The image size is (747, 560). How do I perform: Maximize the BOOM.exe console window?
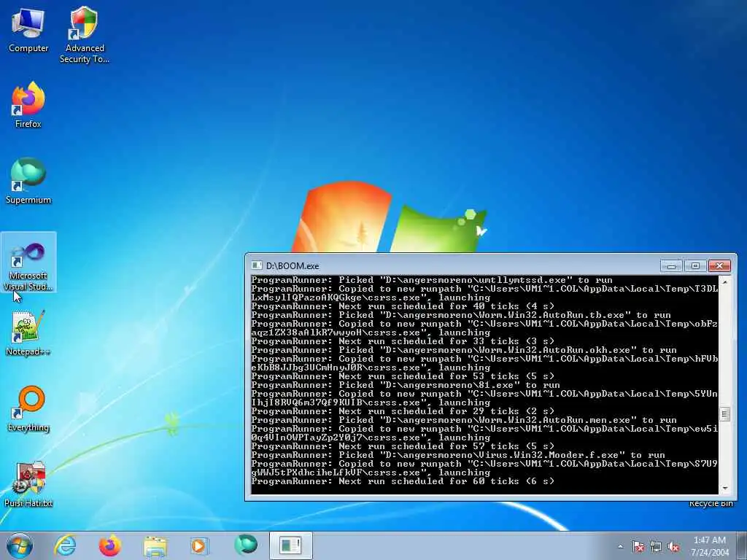click(695, 265)
